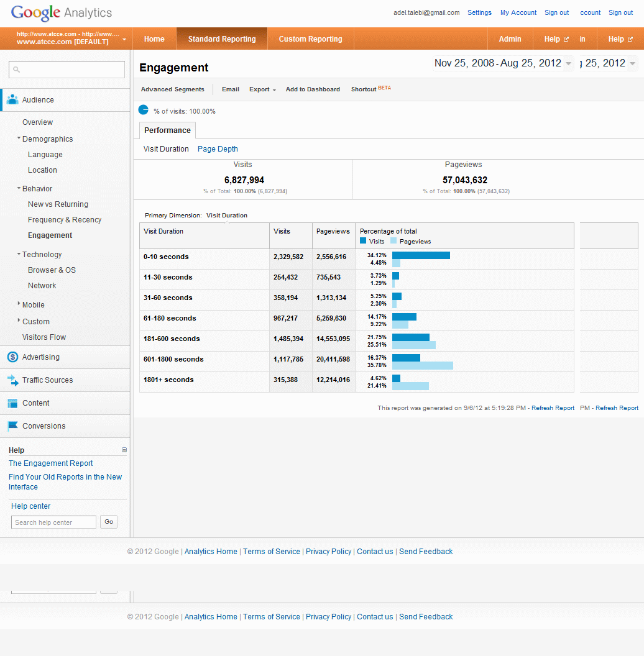Select the Visit Duration view beside Page Depth
The image size is (644, 656).
point(166,149)
